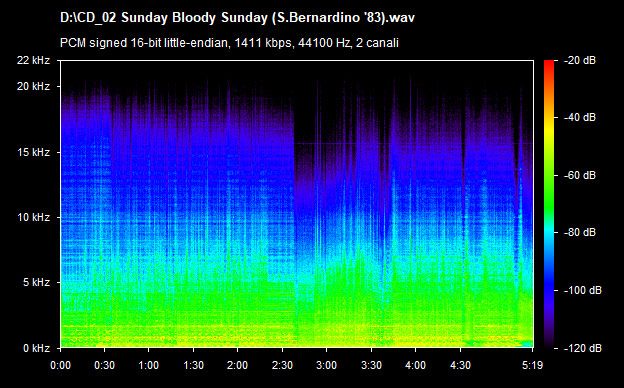Click the 4:30 time marker

click(460, 365)
